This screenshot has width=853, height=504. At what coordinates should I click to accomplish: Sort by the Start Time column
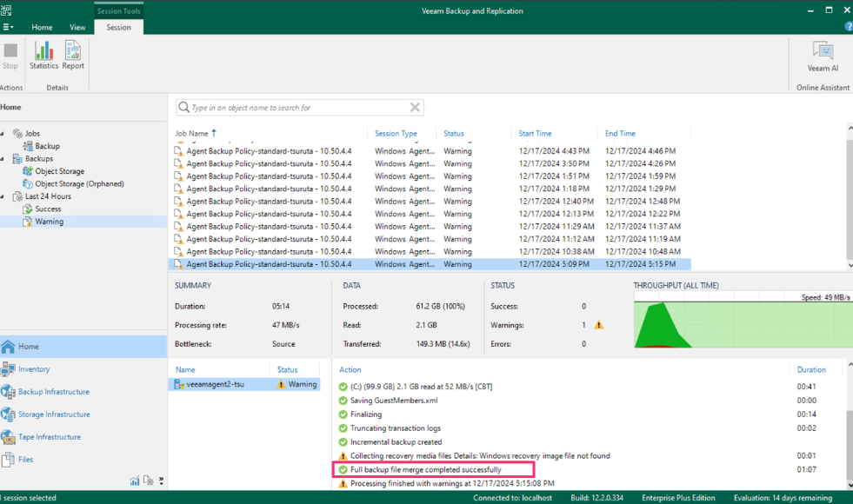(x=535, y=133)
